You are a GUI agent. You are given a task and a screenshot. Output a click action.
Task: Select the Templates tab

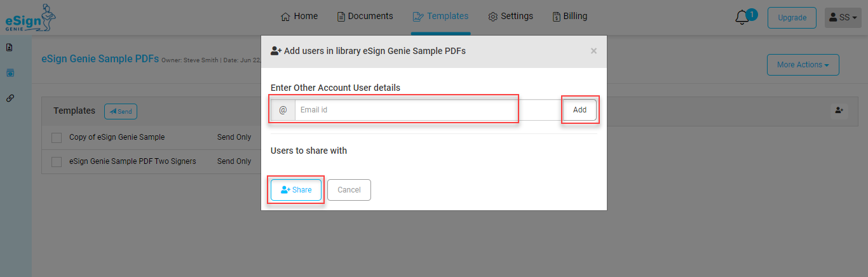(440, 16)
